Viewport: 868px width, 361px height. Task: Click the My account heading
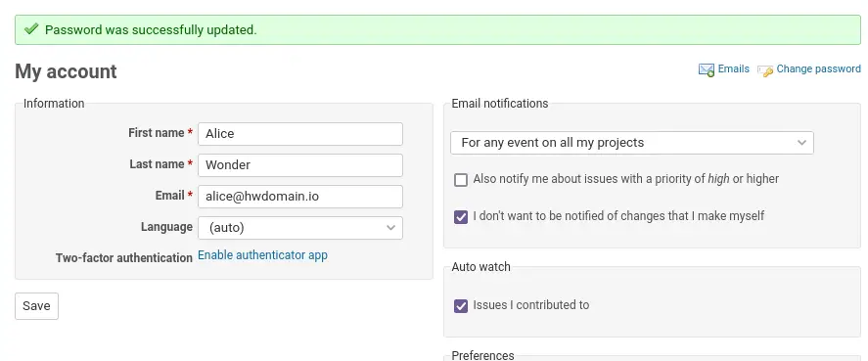66,71
